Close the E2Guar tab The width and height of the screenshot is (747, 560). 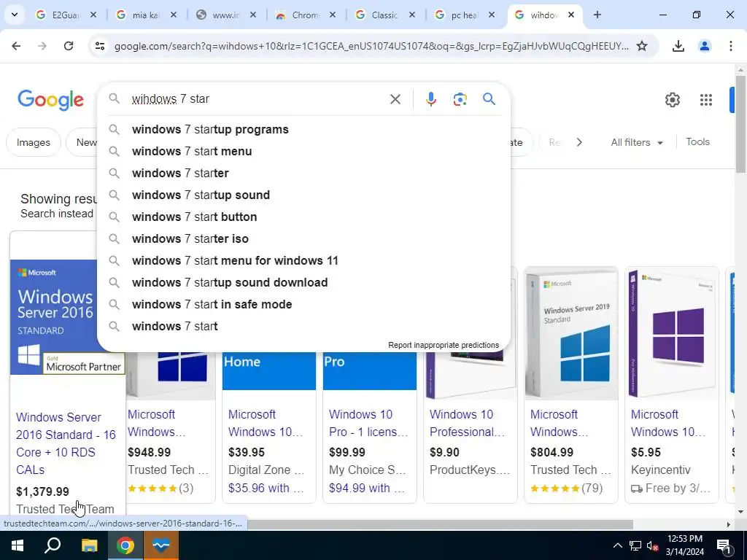[x=93, y=15]
